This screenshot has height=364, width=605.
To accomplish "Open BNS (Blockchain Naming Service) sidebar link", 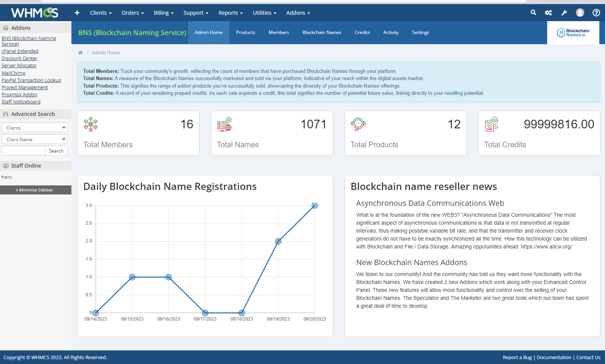I will (x=29, y=41).
